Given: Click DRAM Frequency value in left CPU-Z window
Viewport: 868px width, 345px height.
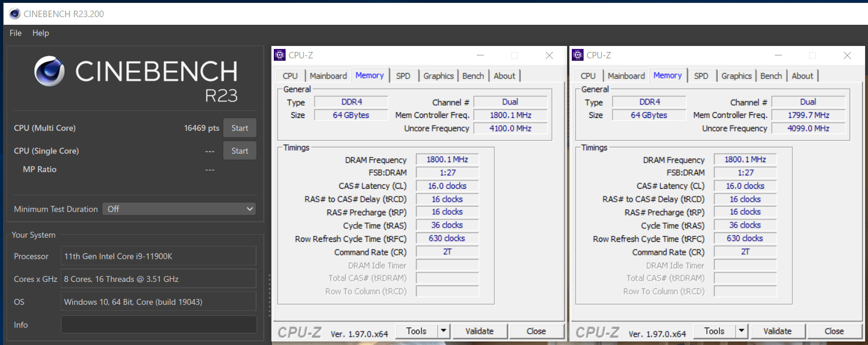Looking at the screenshot, I should point(447,160).
